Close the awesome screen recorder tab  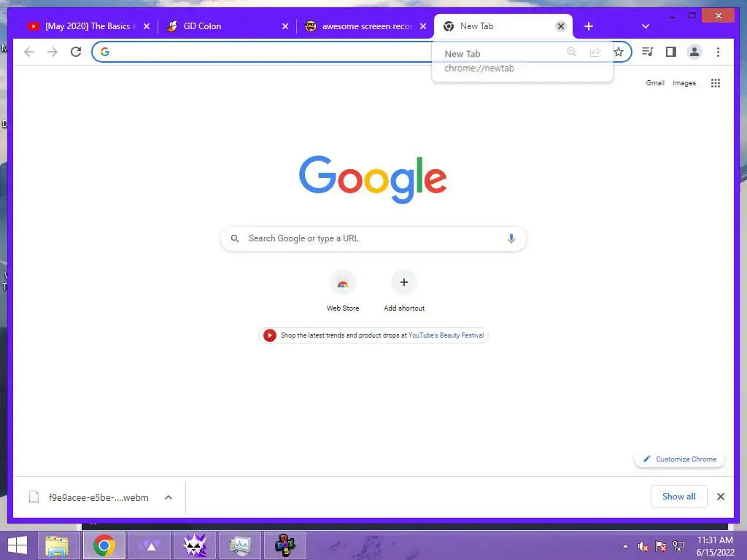pyautogui.click(x=423, y=26)
